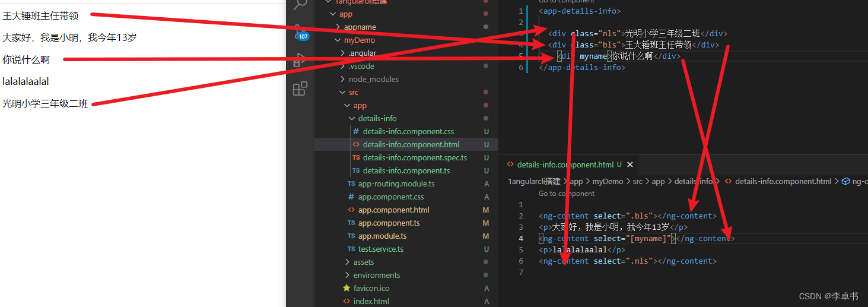
Task: Click the closing </app-details-info> tag in editor
Action: click(x=582, y=67)
